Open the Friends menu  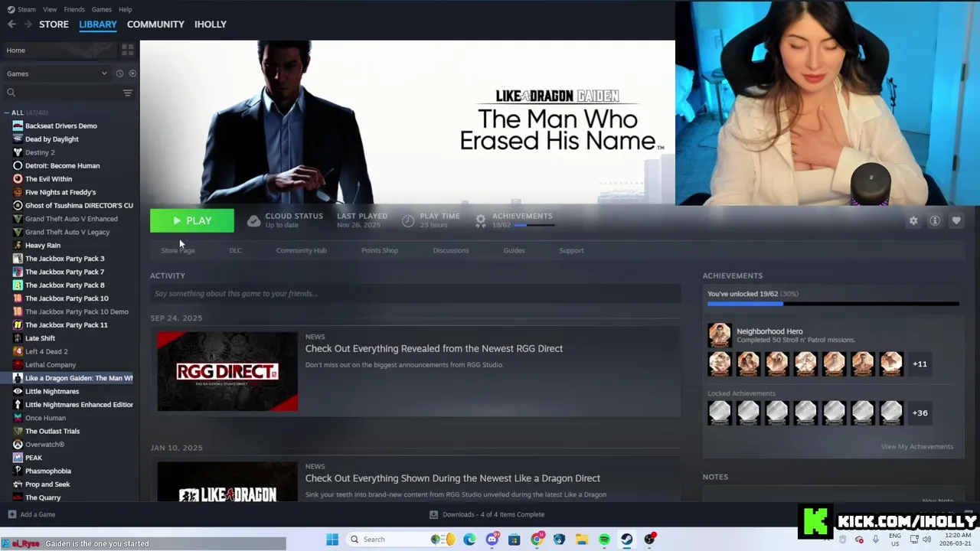[x=74, y=9]
